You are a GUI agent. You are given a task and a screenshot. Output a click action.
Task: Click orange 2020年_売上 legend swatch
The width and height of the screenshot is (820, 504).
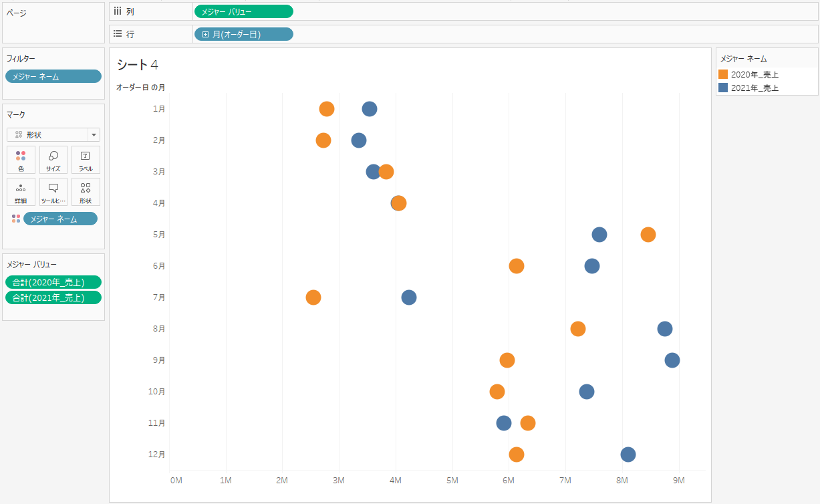click(723, 74)
